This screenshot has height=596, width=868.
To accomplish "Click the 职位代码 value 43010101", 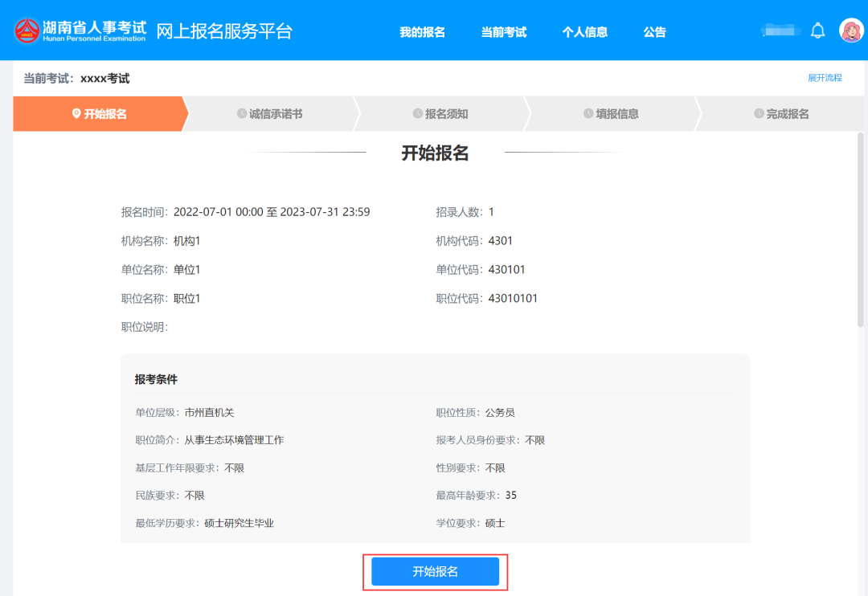I will [513, 299].
